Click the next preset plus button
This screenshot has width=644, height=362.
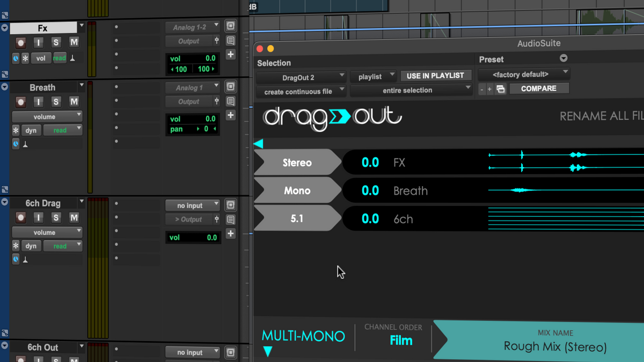[489, 89]
